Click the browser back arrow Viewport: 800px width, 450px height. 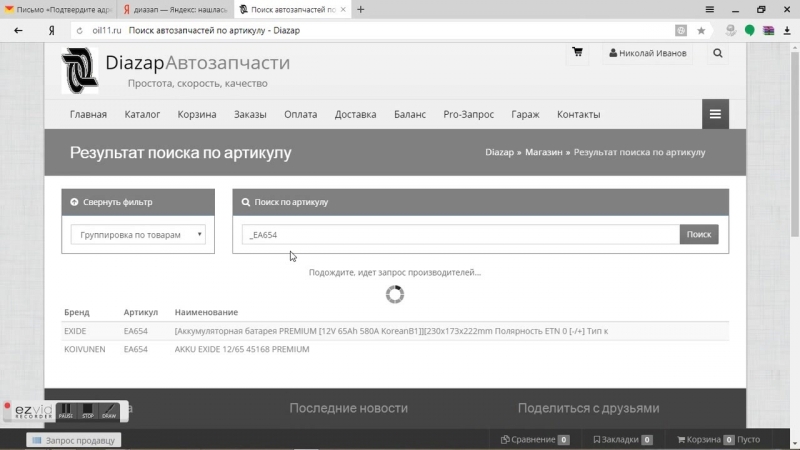tap(18, 31)
